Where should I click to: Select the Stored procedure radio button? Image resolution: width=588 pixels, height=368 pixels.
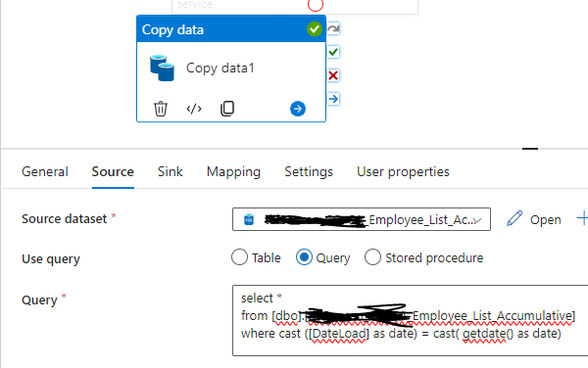click(372, 257)
